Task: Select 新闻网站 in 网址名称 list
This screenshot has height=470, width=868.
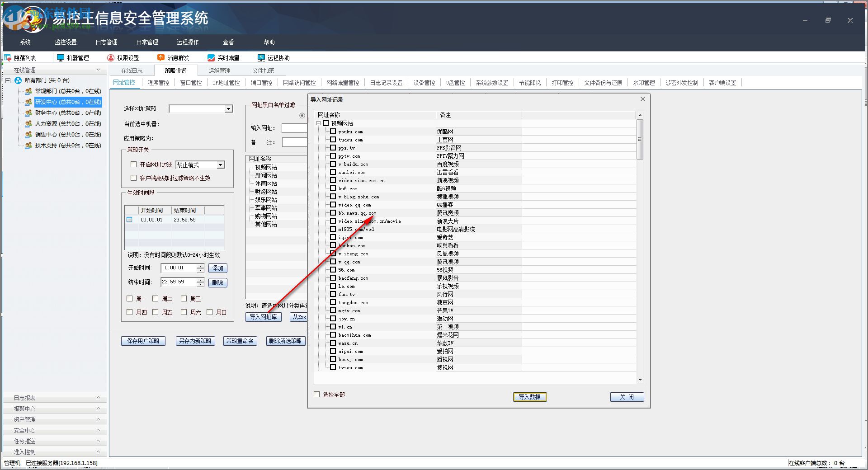Action: pos(266,175)
